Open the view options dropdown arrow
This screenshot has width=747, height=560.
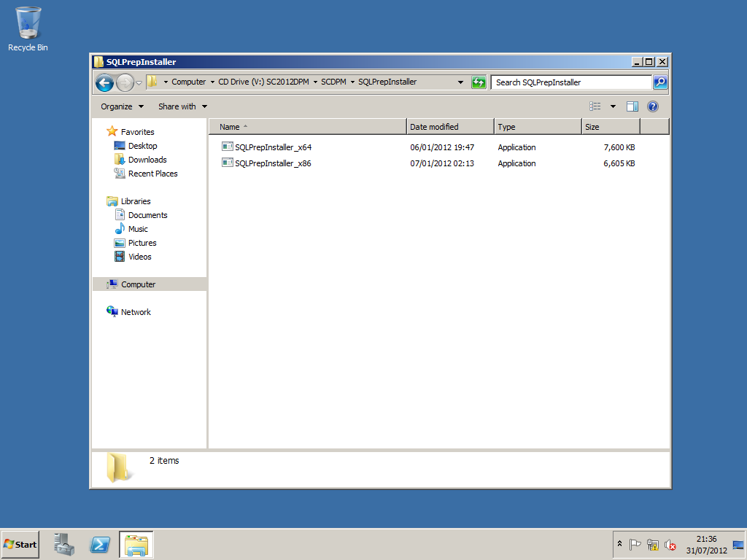[613, 106]
